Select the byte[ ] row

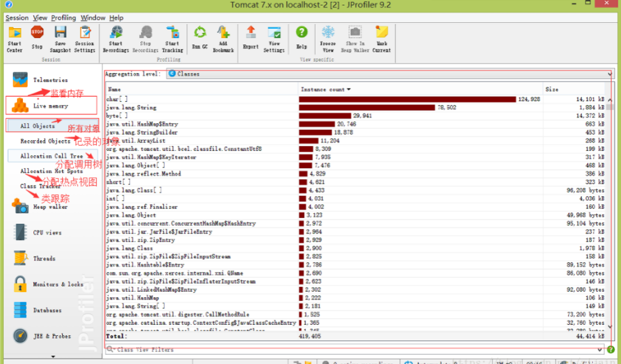click(355, 116)
